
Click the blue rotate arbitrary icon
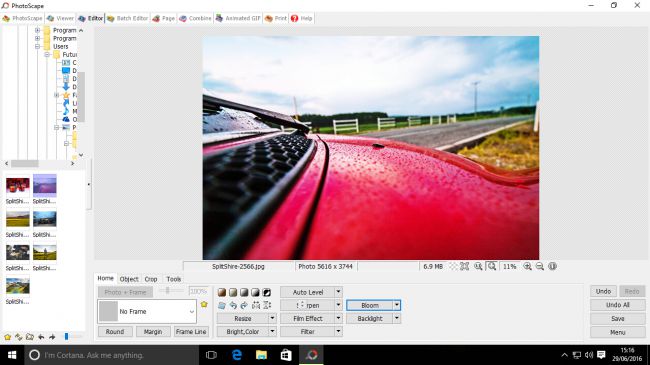pyautogui.click(x=222, y=305)
